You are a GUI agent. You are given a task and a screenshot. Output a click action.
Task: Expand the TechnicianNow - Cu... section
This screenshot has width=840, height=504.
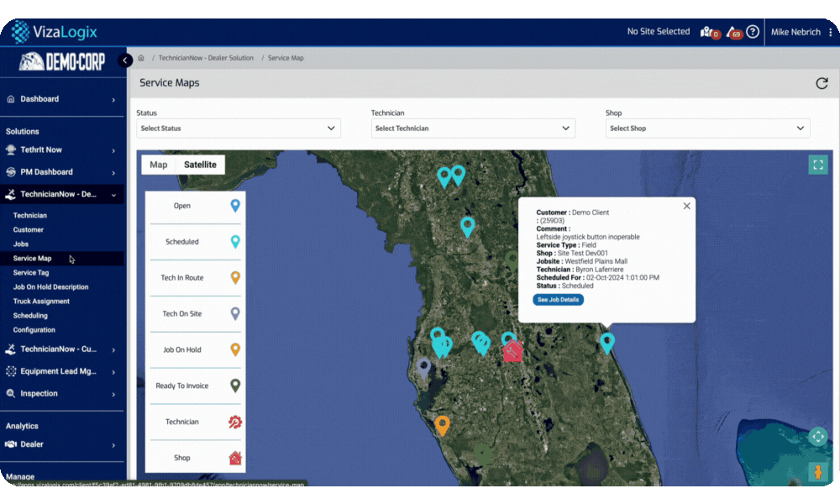click(61, 349)
